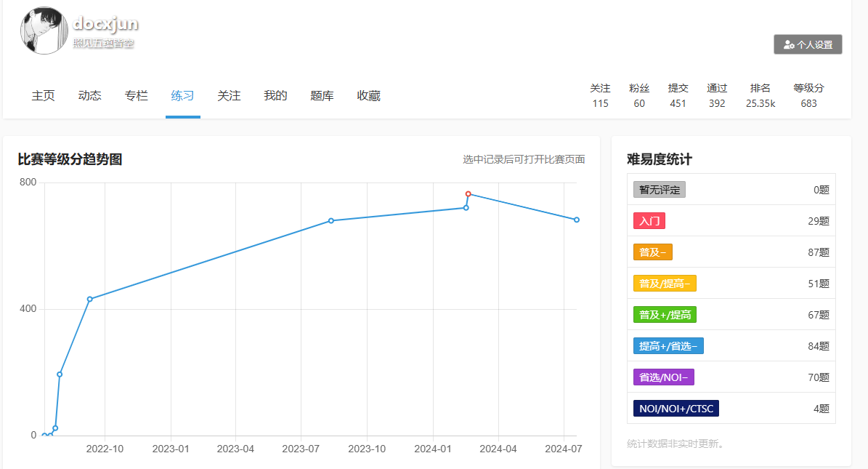Open the 关注 tab in navigation
This screenshot has width=868, height=469.
(230, 96)
